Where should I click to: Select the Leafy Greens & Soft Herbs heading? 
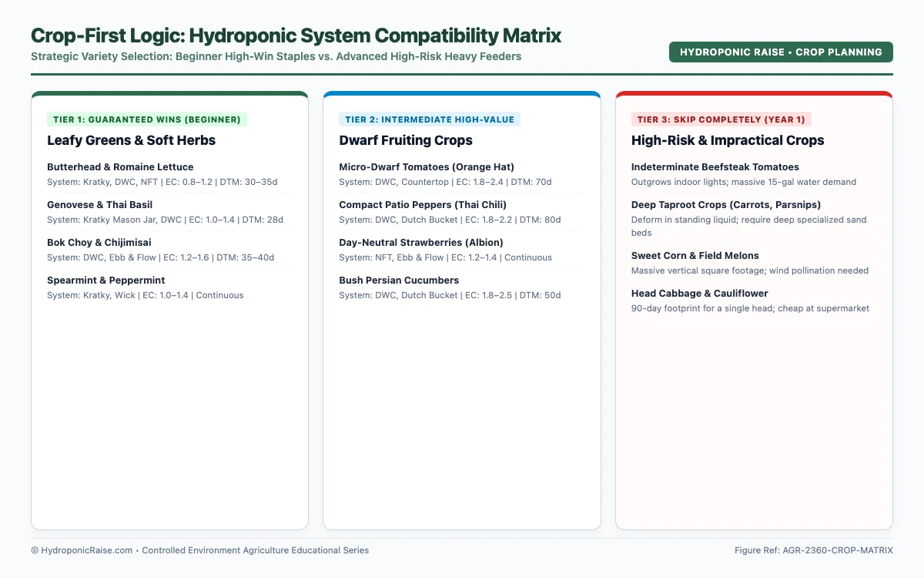click(x=132, y=140)
